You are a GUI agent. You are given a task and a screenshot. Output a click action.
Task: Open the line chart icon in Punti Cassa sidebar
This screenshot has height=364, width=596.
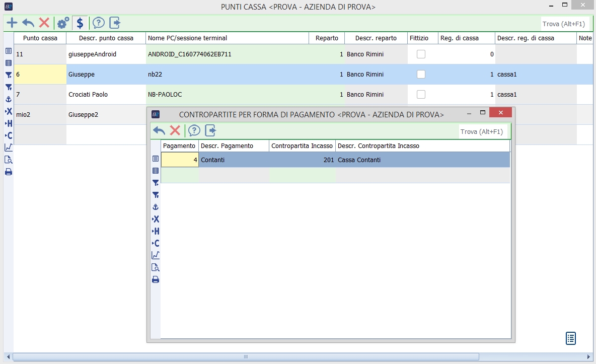coord(9,148)
